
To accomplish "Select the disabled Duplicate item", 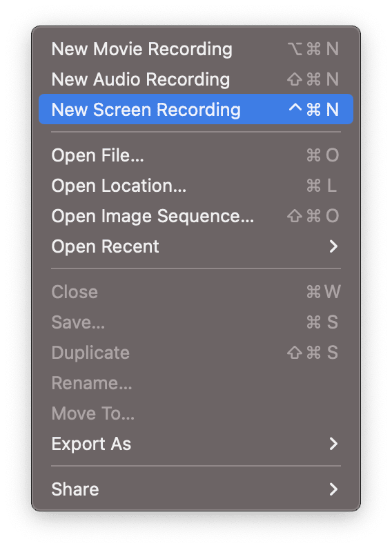I will [195, 353].
